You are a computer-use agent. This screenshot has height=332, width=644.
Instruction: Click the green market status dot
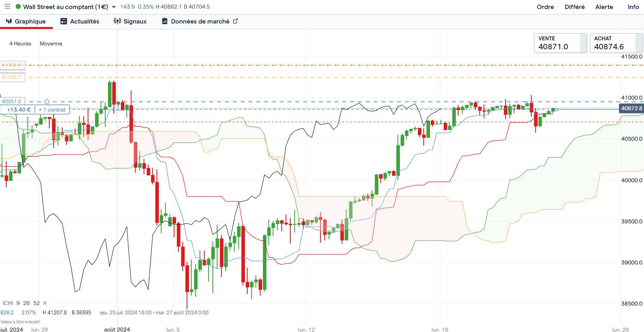point(18,7)
